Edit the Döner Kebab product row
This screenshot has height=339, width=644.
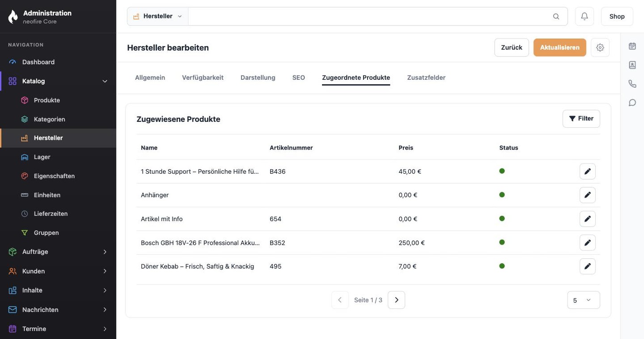point(588,266)
